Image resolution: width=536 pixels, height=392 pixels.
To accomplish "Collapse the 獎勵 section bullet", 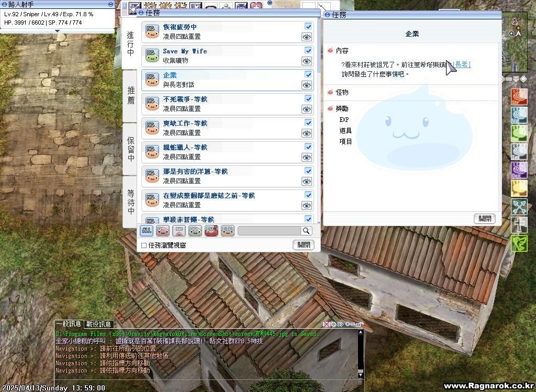I will coord(330,109).
